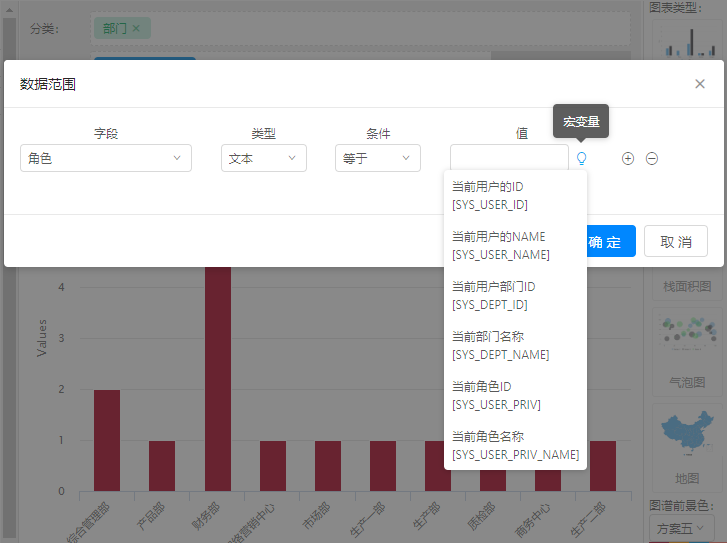The height and width of the screenshot is (543, 727).
Task: Open the 类型 dropdown showing 文本
Action: pyautogui.click(x=263, y=158)
